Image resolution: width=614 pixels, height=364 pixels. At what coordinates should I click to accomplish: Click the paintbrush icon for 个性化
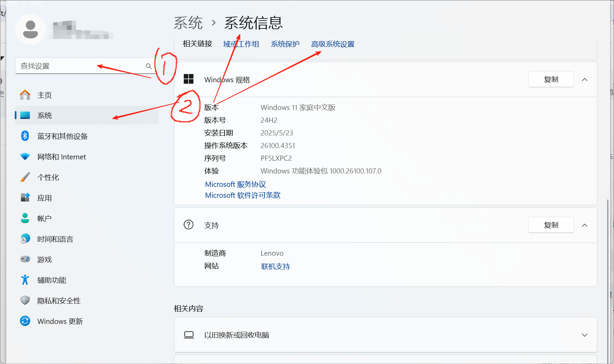(25, 177)
